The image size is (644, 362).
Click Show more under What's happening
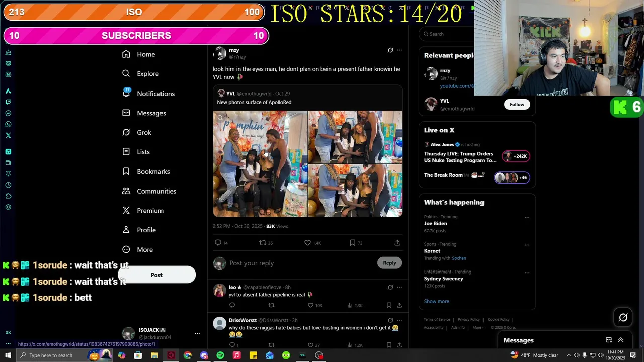click(x=436, y=301)
